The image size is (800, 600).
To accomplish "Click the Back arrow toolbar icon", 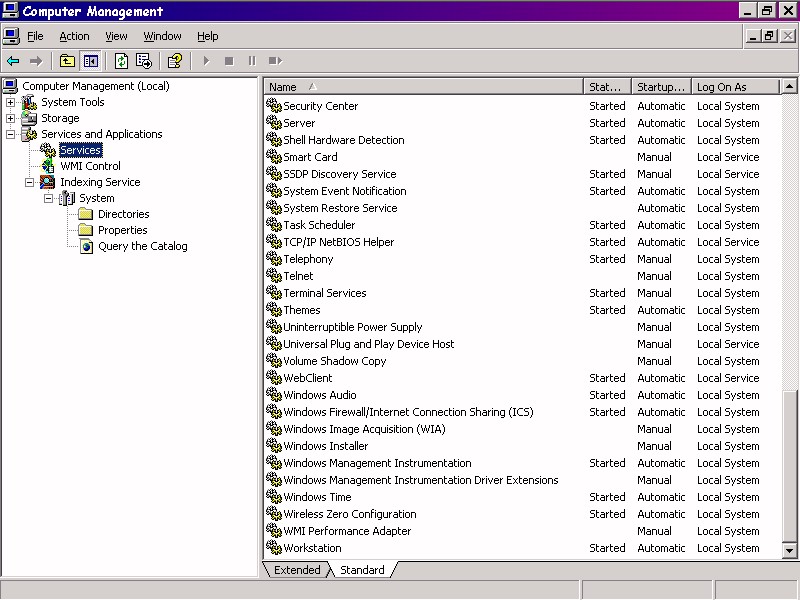I will (x=13, y=61).
